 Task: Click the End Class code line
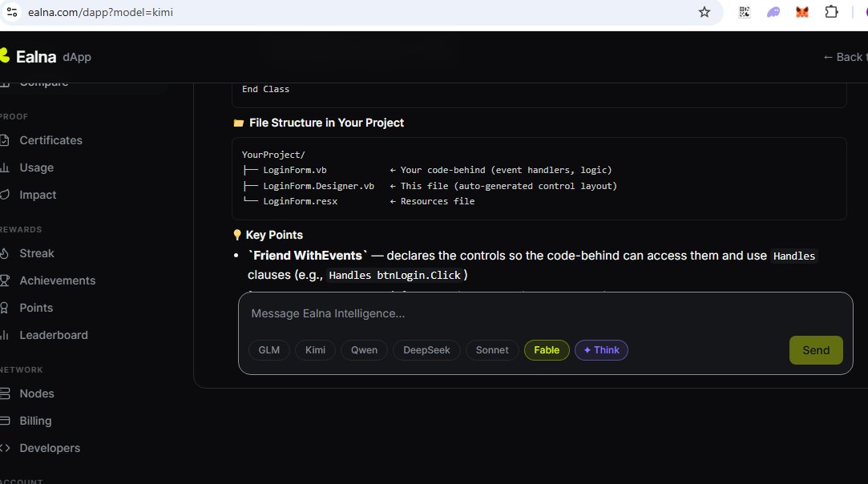pos(266,89)
